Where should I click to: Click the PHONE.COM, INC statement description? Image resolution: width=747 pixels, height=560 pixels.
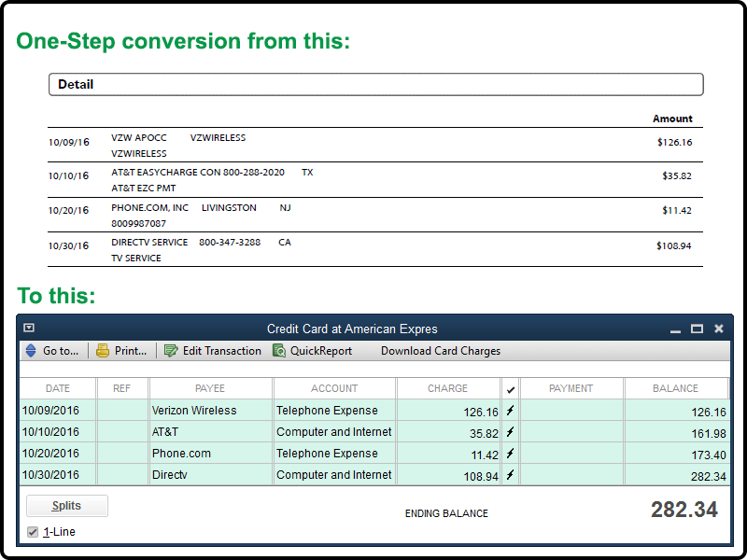click(201, 216)
